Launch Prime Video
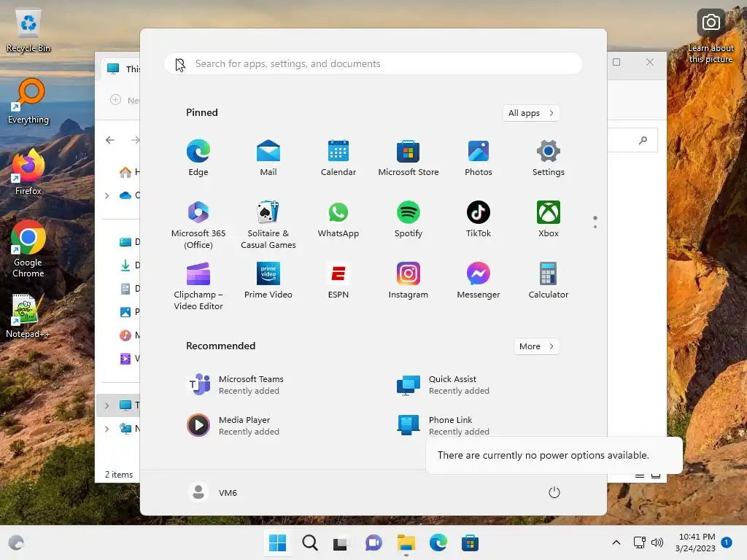Viewport: 747px width, 560px height. (268, 281)
